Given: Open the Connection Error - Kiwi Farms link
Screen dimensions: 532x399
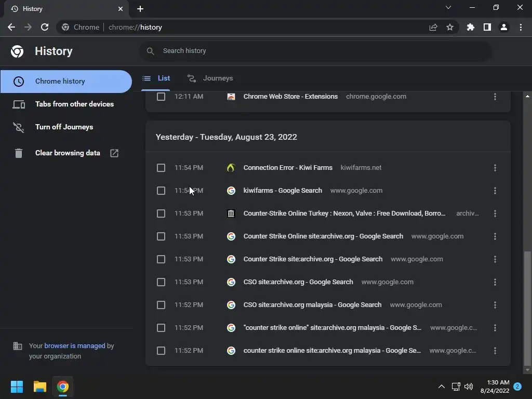Looking at the screenshot, I should pos(288,168).
